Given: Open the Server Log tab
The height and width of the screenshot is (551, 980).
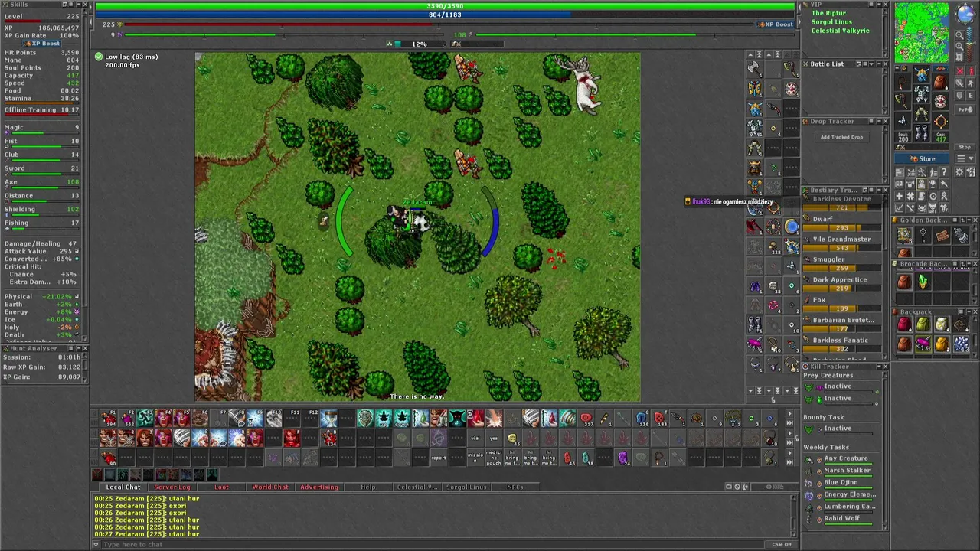Looking at the screenshot, I should point(172,487).
